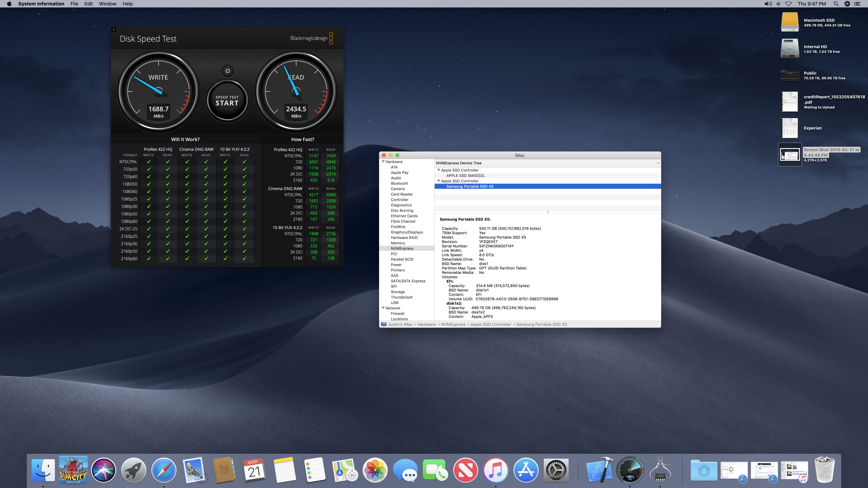Open Messages in the Dock
The width and height of the screenshot is (868, 488).
coord(405,470)
